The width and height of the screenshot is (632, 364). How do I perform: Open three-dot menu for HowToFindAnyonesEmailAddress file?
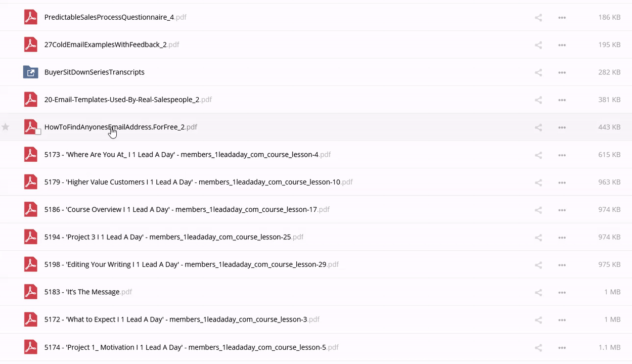point(562,127)
